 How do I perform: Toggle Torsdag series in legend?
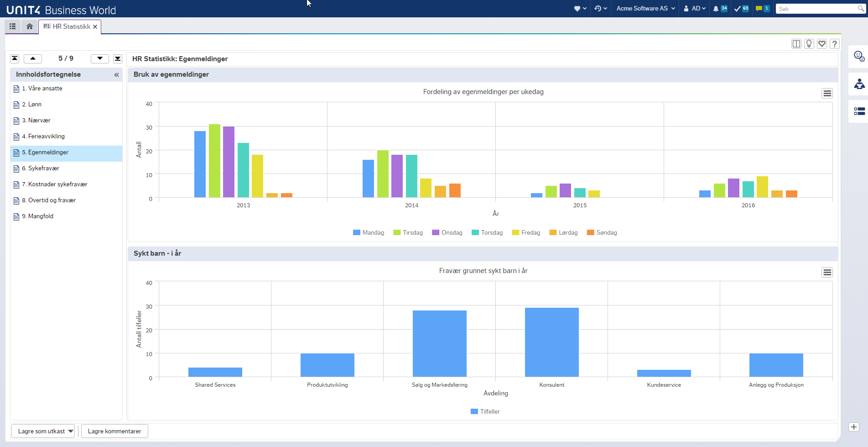pos(487,233)
